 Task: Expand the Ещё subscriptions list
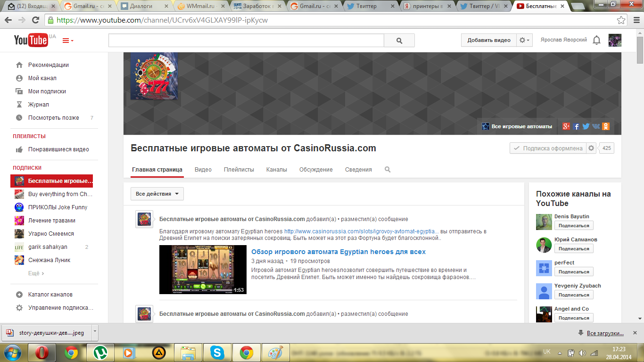click(36, 273)
